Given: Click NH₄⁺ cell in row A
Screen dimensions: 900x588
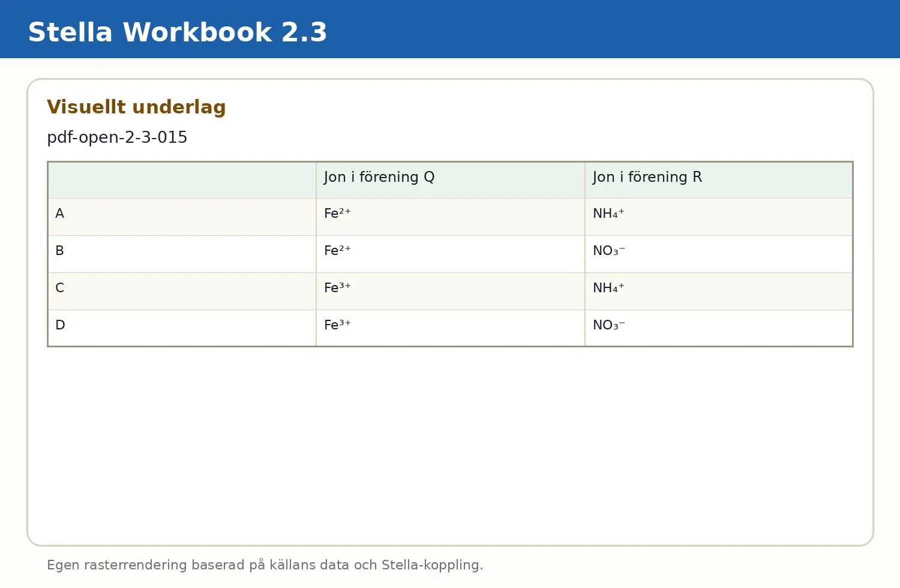Looking at the screenshot, I should (719, 217).
